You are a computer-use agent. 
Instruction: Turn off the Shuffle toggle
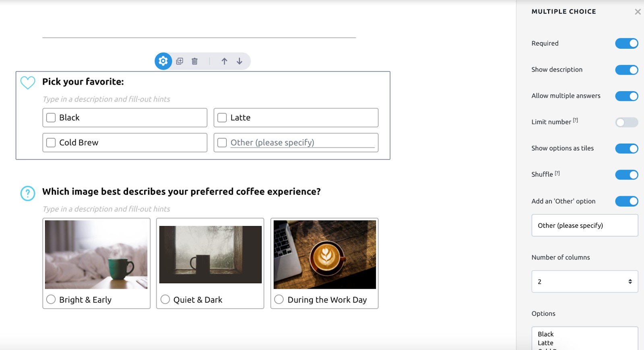click(626, 175)
